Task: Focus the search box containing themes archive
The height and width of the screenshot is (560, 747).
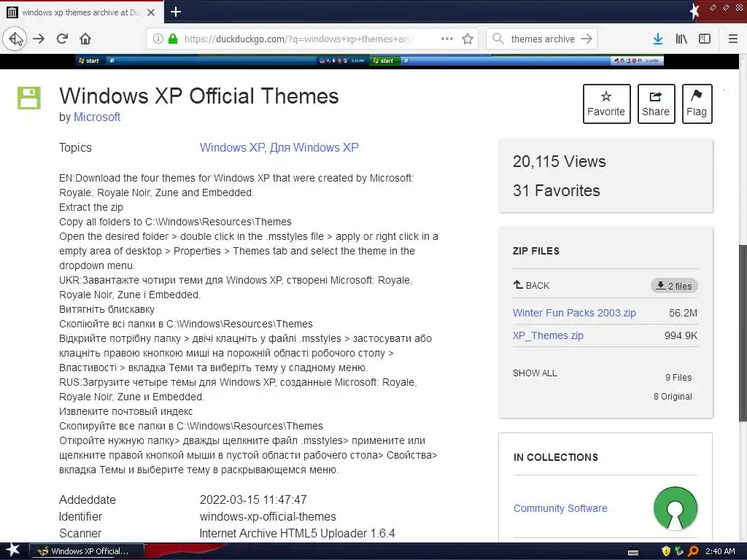Action: 542,39
